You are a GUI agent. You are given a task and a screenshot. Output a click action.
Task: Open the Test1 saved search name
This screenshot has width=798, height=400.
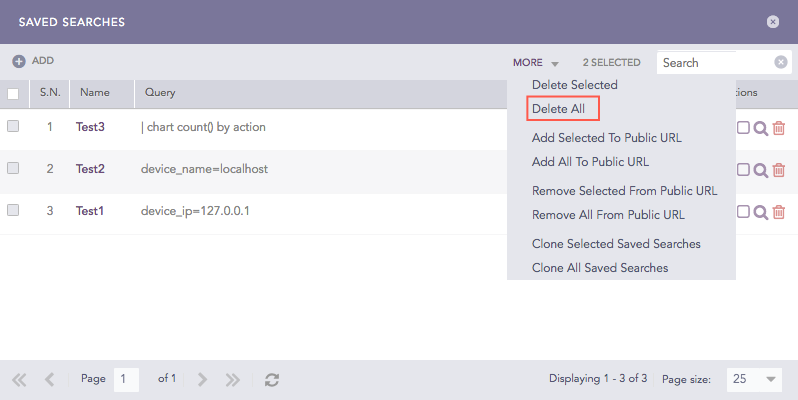(92, 211)
